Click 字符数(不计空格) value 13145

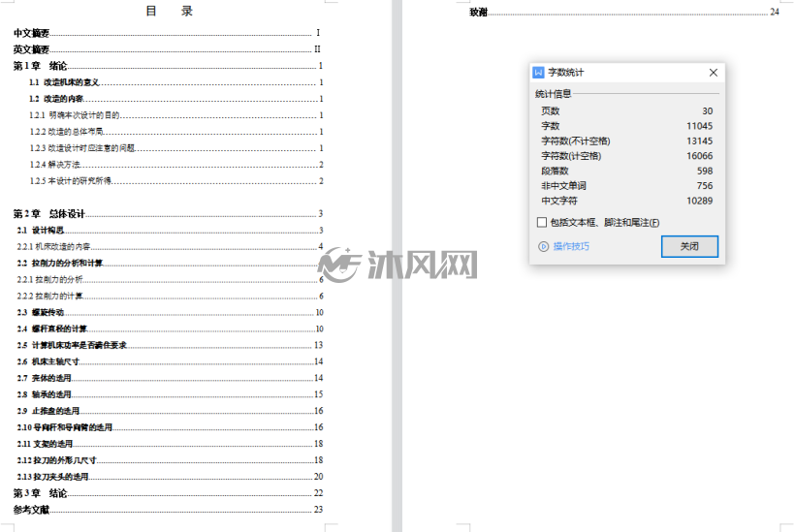pos(699,141)
